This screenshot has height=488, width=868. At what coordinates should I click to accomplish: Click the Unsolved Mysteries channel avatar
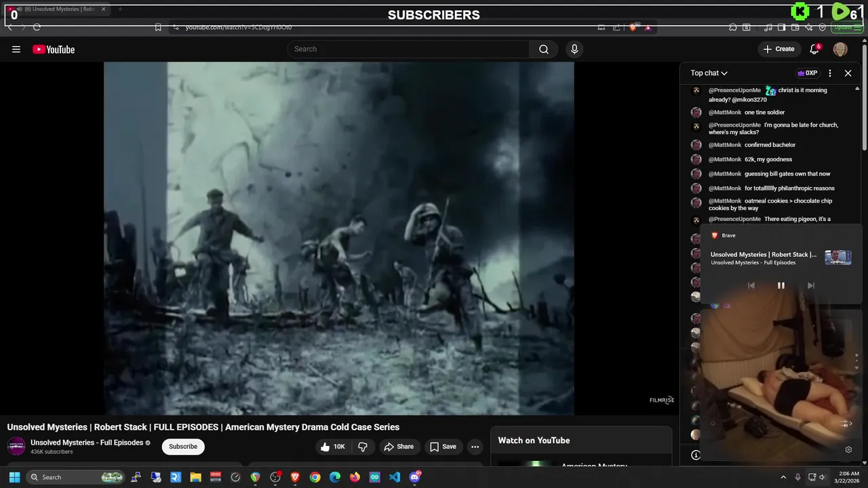point(16,447)
